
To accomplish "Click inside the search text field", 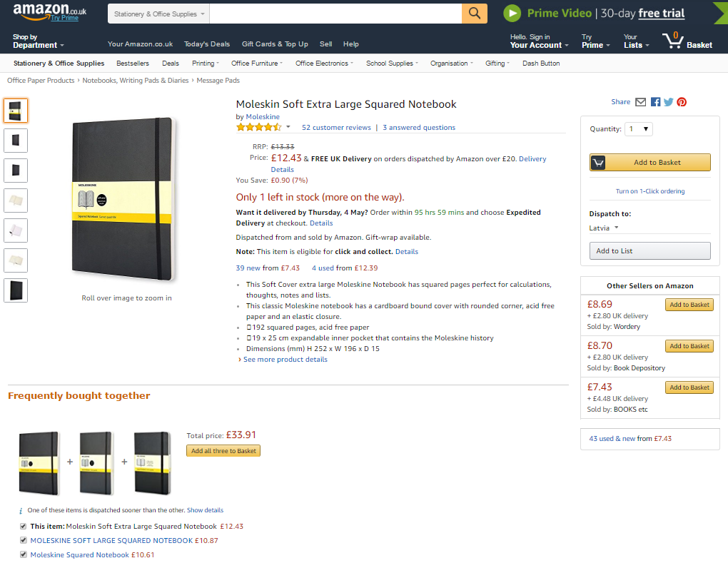I will [x=335, y=14].
